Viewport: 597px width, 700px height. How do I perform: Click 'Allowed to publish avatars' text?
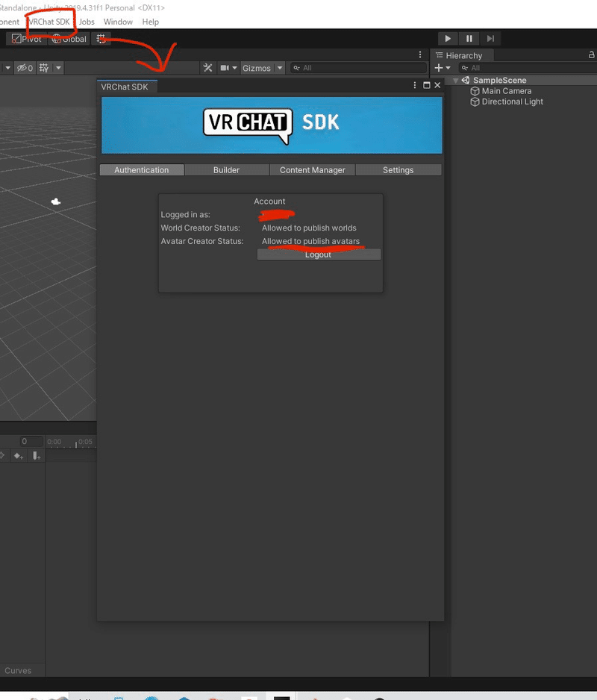[x=310, y=241]
